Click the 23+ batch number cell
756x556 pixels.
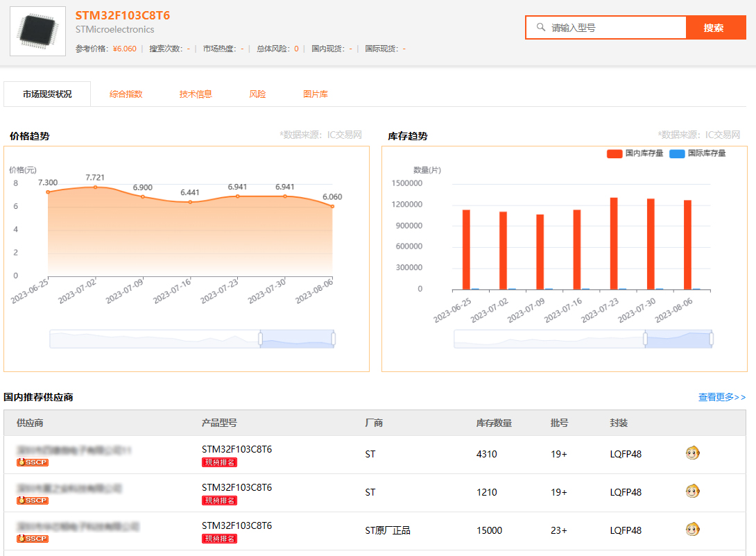559,530
